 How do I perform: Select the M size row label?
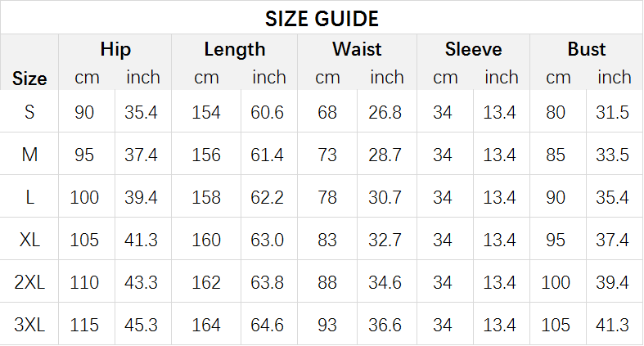click(x=29, y=155)
